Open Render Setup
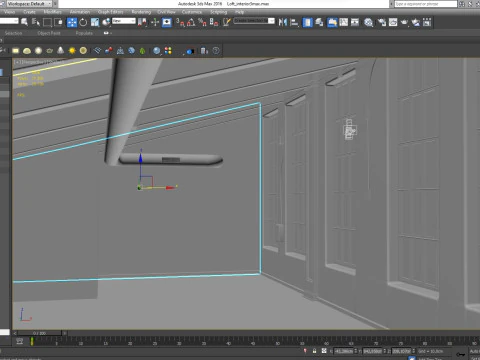 pos(382,22)
